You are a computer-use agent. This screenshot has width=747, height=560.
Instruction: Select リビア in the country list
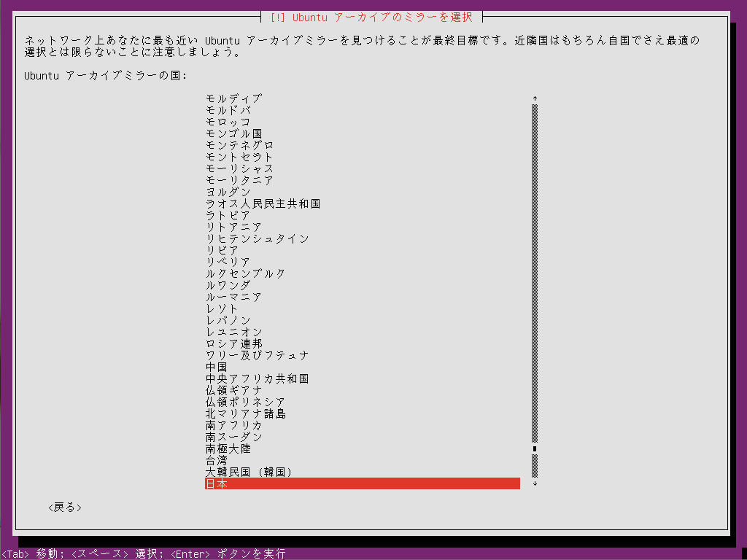click(222, 251)
